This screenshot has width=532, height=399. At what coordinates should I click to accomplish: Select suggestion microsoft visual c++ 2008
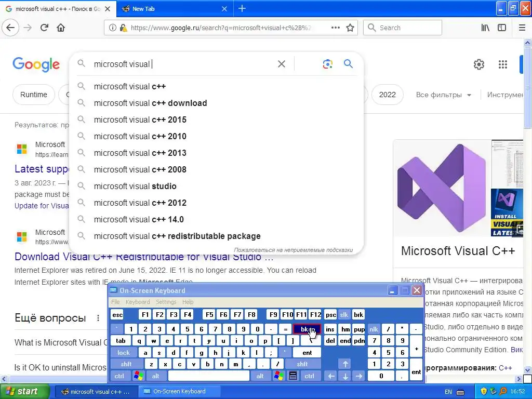pos(216,169)
